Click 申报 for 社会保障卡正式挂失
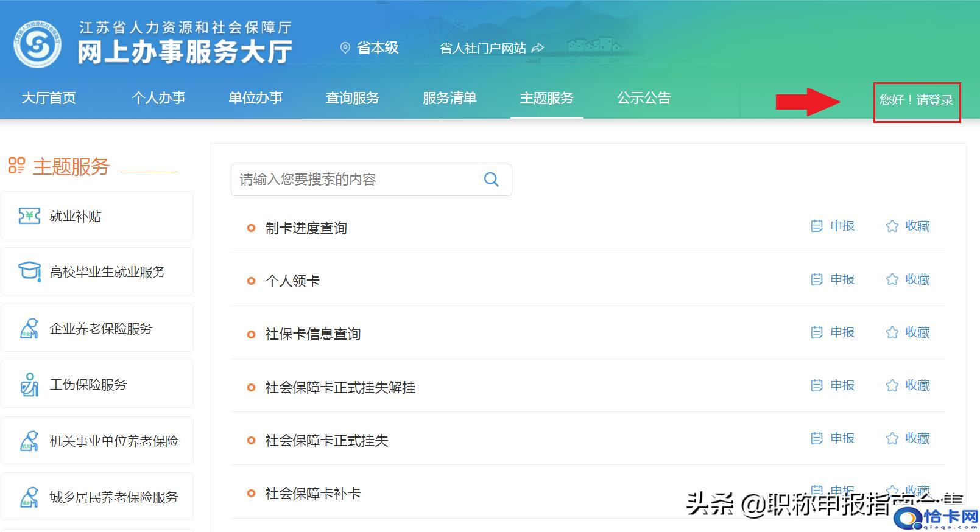The image size is (980, 532). pos(833,438)
